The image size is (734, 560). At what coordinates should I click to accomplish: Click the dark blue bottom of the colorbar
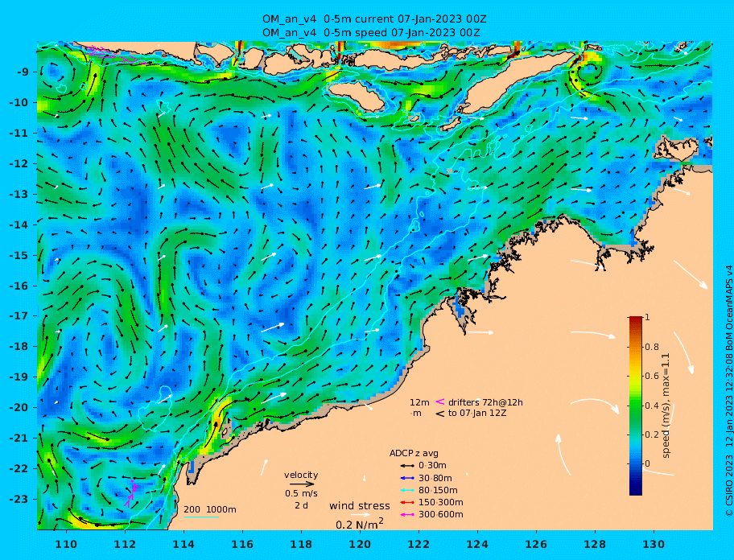click(x=636, y=488)
